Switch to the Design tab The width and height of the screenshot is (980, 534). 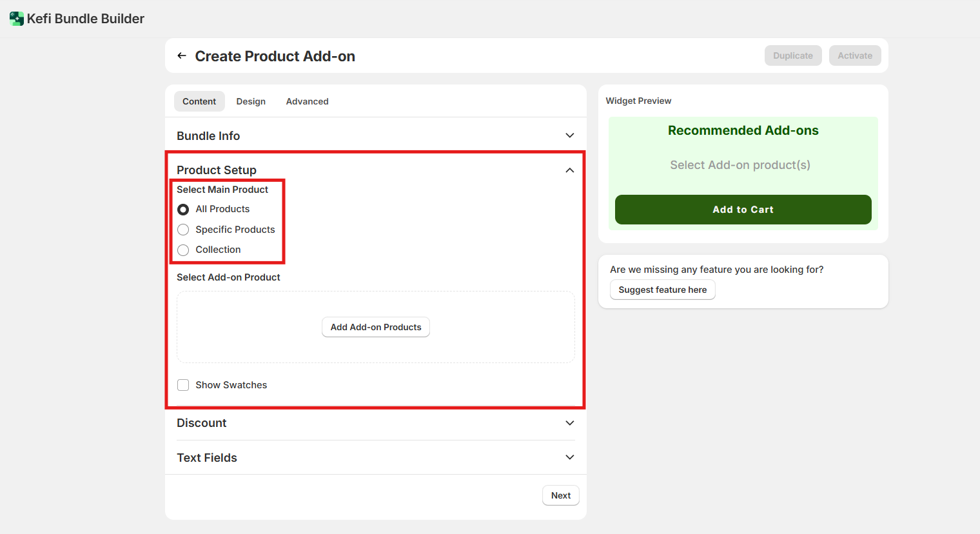click(251, 101)
